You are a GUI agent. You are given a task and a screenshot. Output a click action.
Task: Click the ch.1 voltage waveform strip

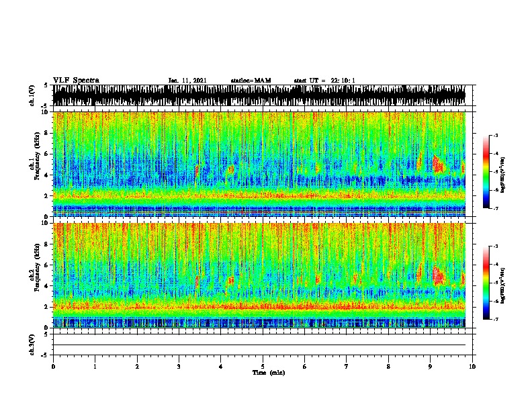click(x=259, y=95)
